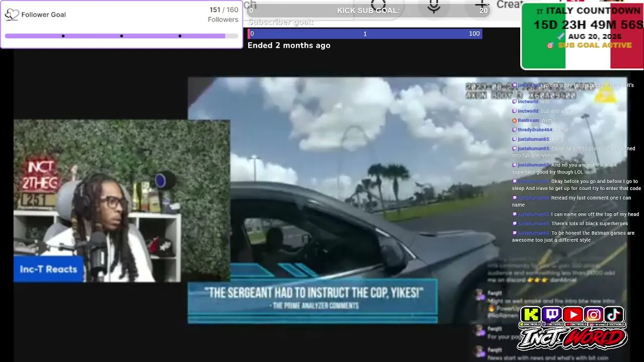The width and height of the screenshot is (644, 362).
Task: Click the Kick logo icon
Action: 531,315
